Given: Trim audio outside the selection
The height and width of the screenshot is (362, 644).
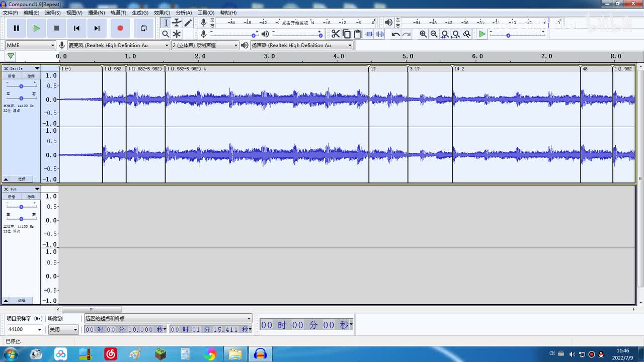Looking at the screenshot, I should (369, 34).
